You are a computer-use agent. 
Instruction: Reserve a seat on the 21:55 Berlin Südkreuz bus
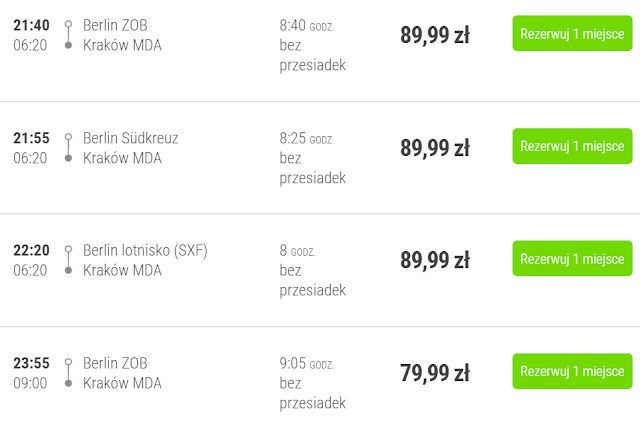572,146
